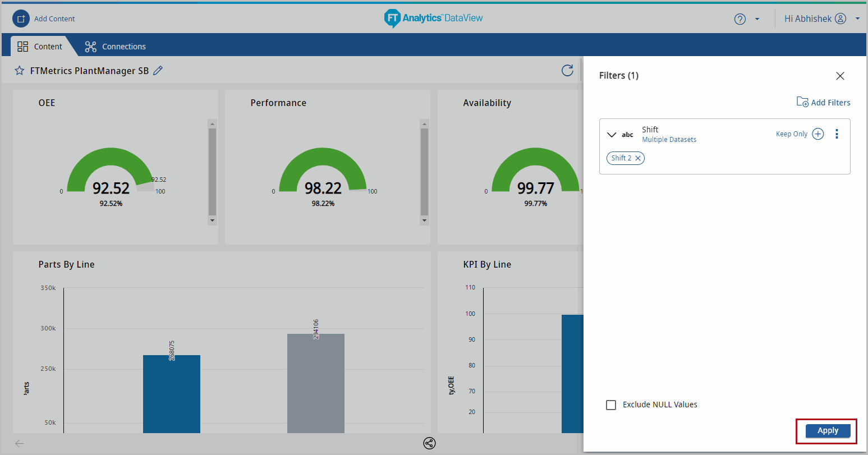Refresh the storyboard data
Viewport: 868px width, 455px height.
point(567,70)
